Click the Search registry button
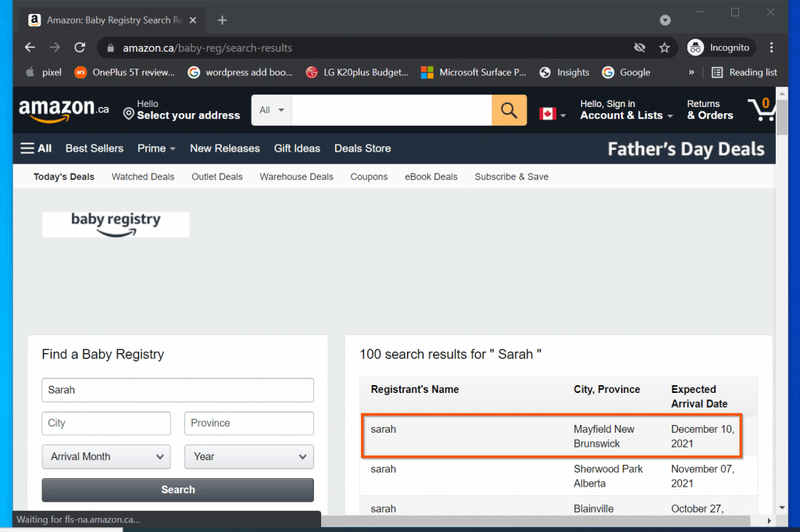This screenshot has width=800, height=532. (178, 490)
